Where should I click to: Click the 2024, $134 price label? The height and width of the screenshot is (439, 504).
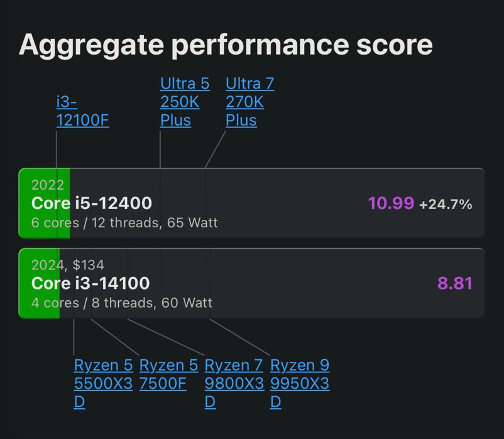(68, 265)
